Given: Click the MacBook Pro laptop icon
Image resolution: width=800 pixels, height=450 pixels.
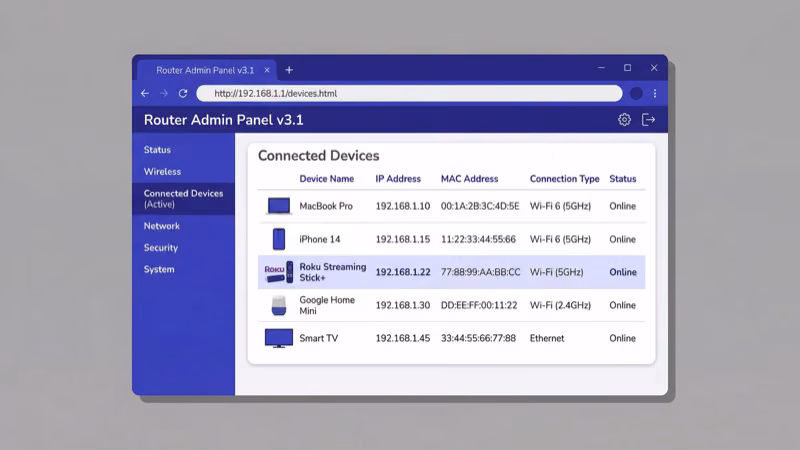Looking at the screenshot, I should click(279, 206).
